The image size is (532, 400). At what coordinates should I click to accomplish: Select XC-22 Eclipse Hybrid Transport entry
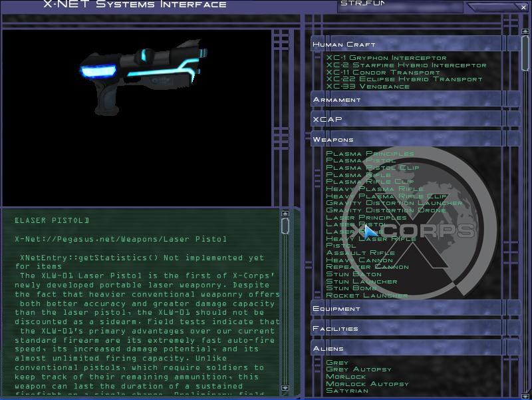coord(404,79)
